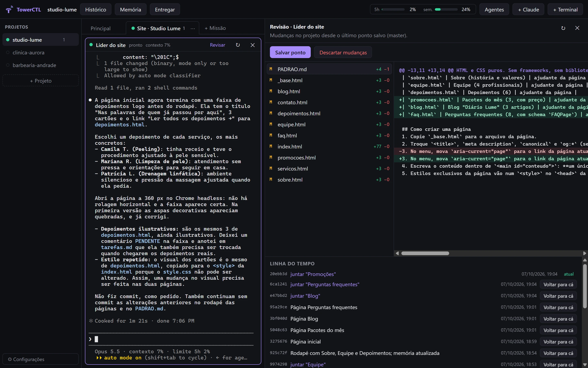588x368 pixels.
Task: Select index.html in changed files
Action: pos(329,147)
